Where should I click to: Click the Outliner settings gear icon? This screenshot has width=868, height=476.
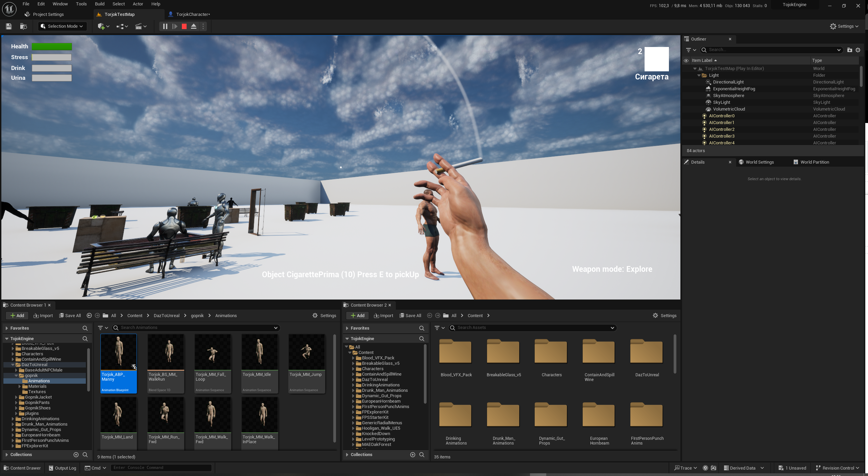858,50
